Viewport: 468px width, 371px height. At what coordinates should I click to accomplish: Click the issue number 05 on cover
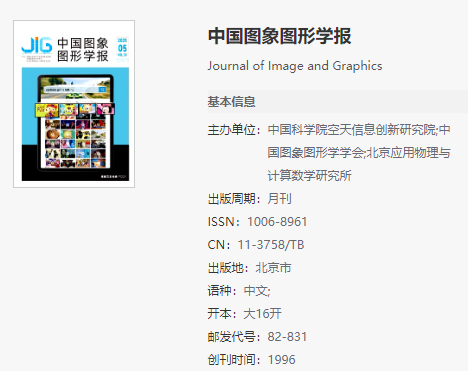(122, 48)
